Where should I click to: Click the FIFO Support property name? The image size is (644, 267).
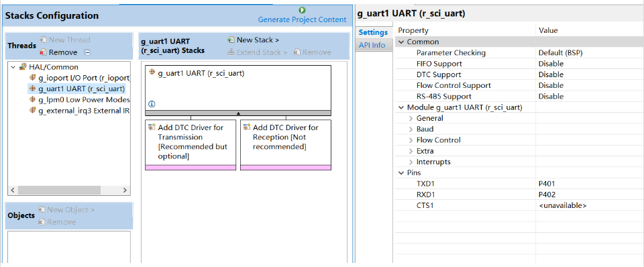pos(439,64)
